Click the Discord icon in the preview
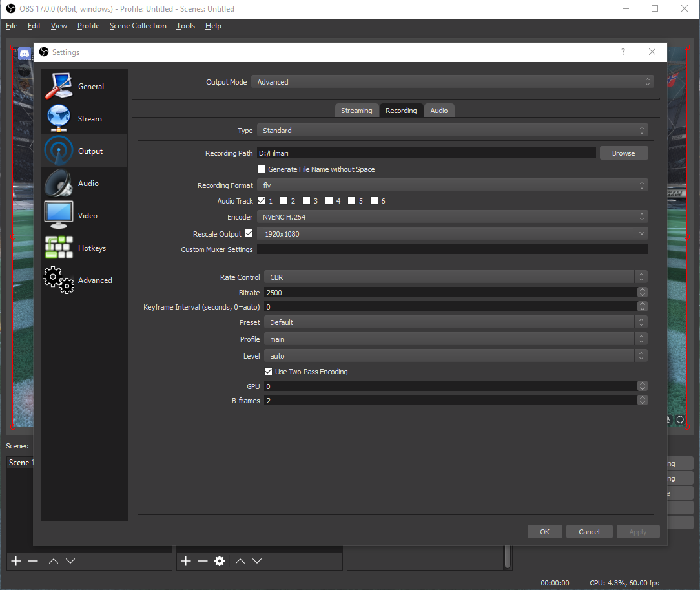 click(x=25, y=54)
